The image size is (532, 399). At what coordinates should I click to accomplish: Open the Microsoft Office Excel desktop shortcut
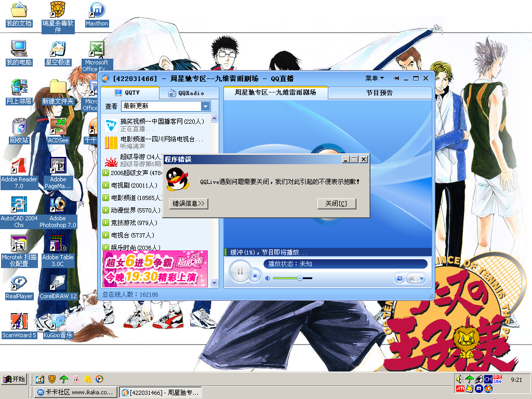(97, 56)
